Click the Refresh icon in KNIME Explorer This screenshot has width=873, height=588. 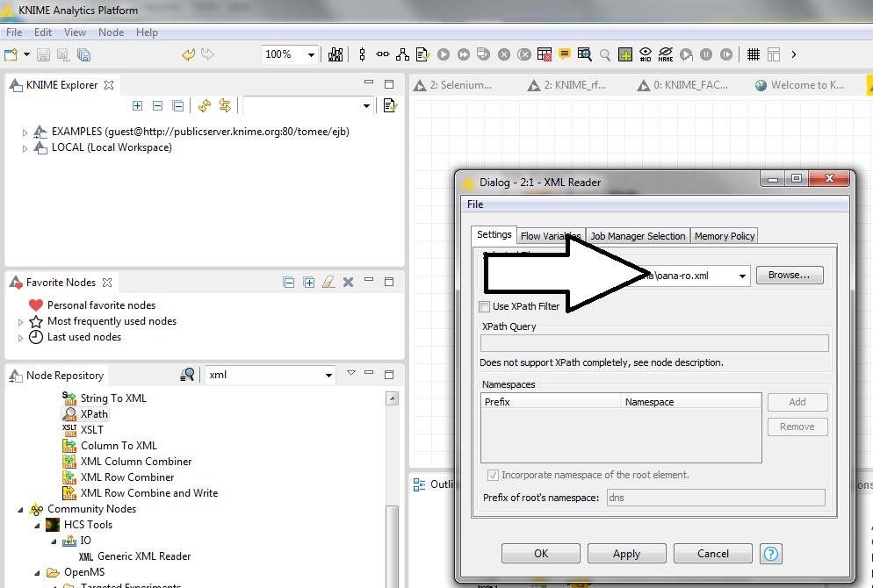point(205,105)
